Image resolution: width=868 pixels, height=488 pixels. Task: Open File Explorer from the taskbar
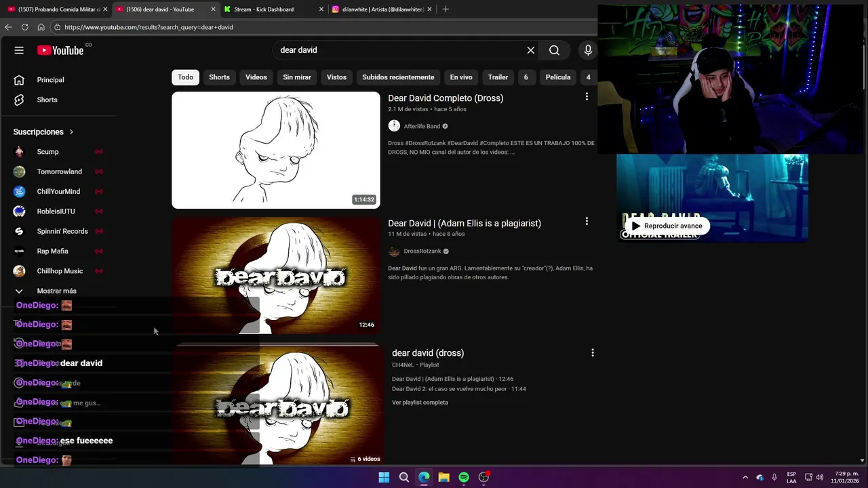[x=443, y=477]
